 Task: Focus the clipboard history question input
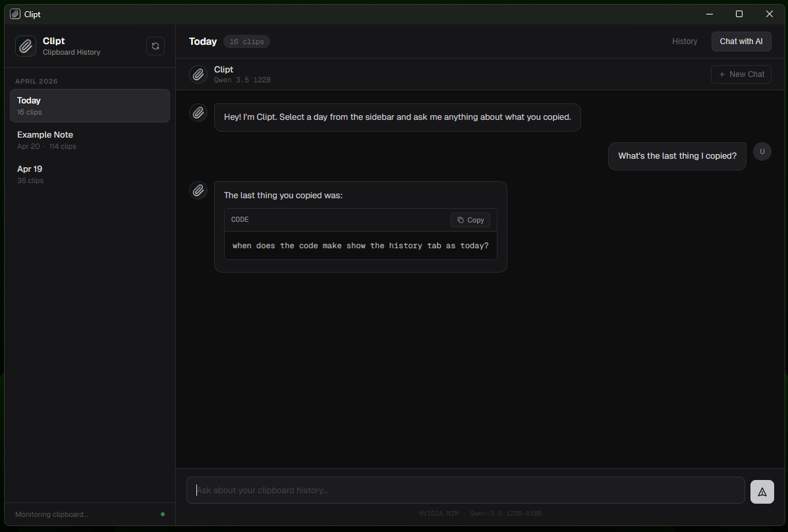tap(465, 491)
